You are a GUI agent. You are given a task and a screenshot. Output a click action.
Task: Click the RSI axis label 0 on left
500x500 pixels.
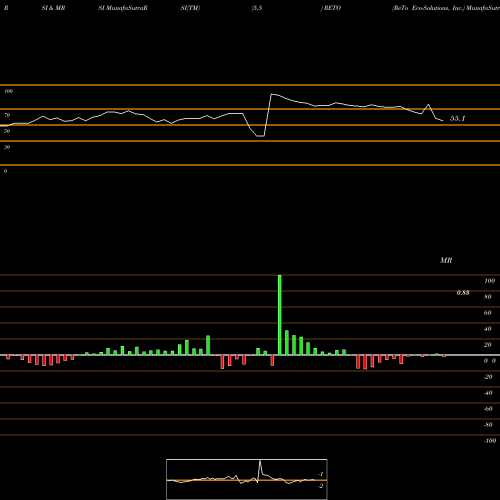coord(5,171)
